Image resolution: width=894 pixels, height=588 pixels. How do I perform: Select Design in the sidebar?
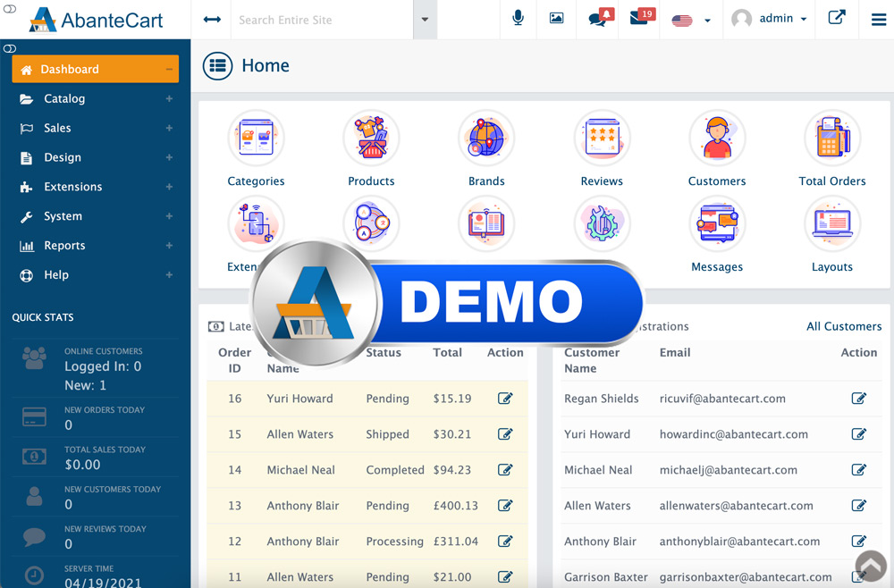pos(96,157)
